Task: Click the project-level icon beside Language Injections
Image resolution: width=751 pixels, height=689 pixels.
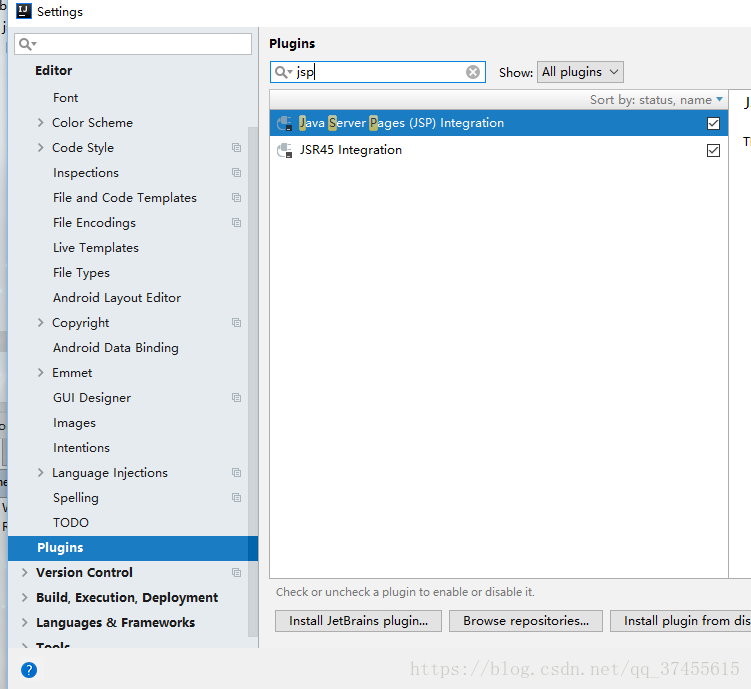Action: coord(236,473)
